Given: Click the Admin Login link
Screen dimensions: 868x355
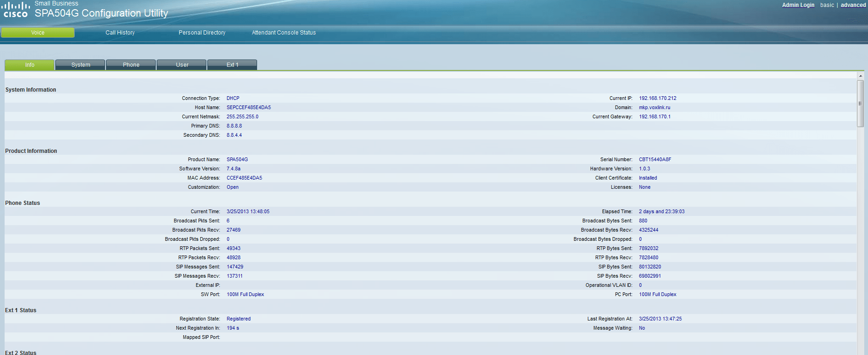Looking at the screenshot, I should (798, 5).
